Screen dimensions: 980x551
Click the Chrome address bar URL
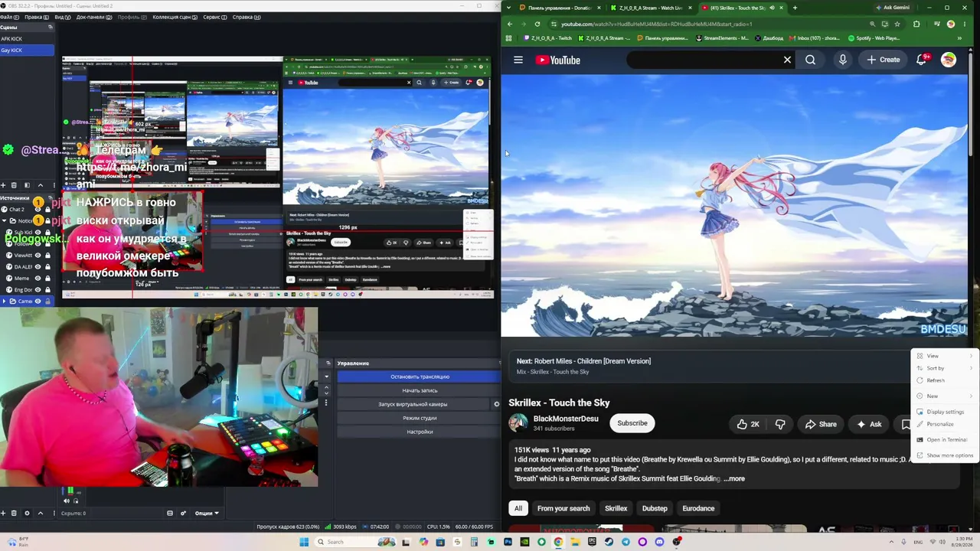[656, 24]
